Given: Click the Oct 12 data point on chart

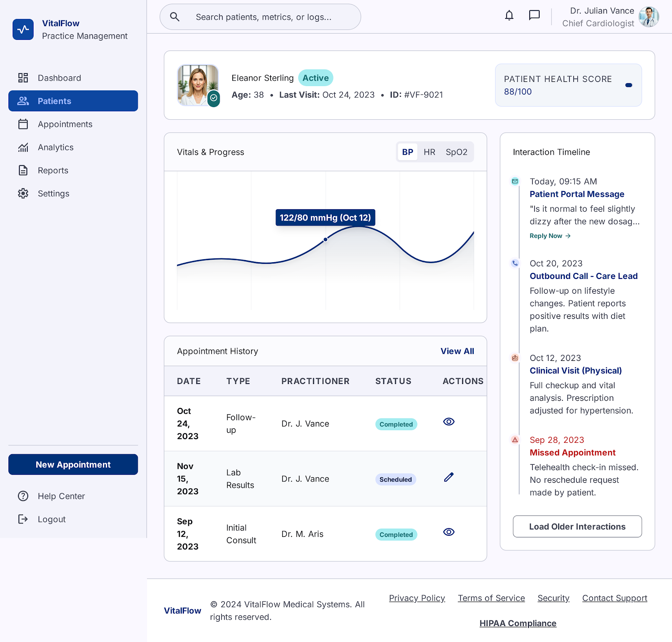Looking at the screenshot, I should tap(325, 239).
